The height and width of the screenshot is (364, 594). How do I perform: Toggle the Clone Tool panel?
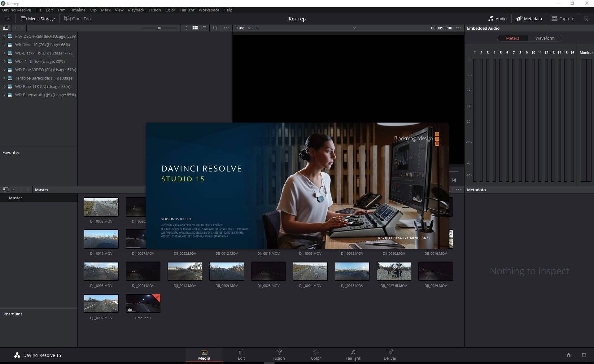click(78, 19)
